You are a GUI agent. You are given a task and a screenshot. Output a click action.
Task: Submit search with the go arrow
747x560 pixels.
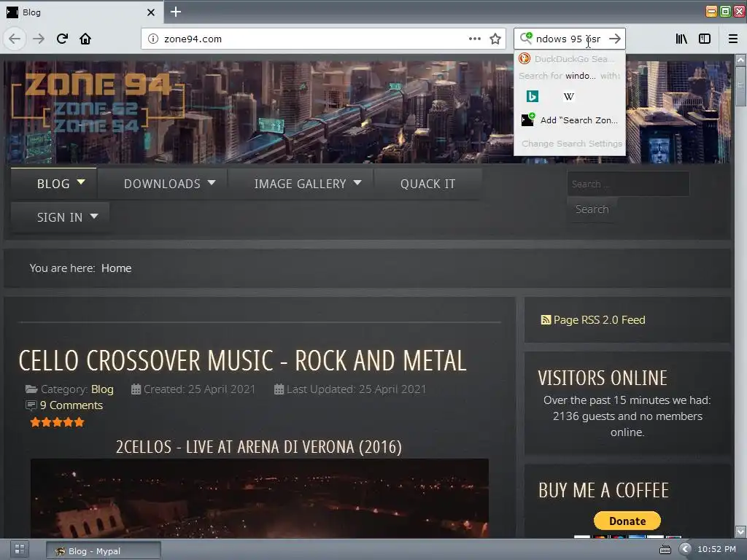(x=615, y=39)
